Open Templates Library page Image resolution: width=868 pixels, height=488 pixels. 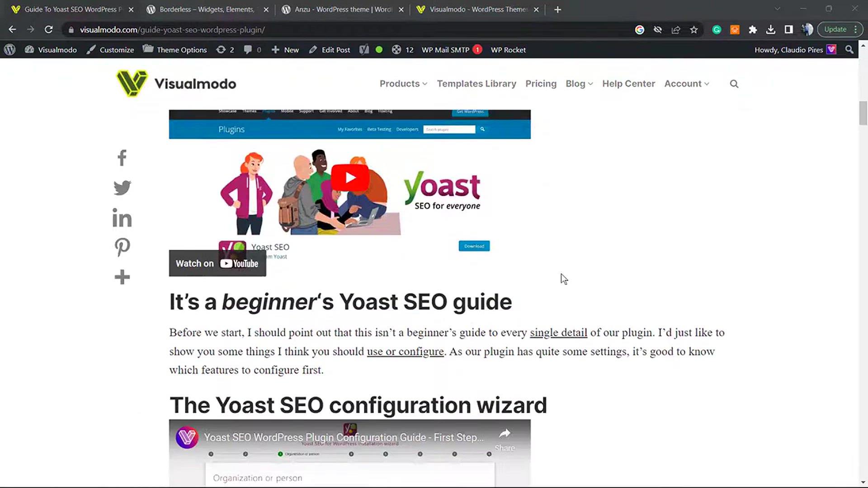[x=476, y=84]
